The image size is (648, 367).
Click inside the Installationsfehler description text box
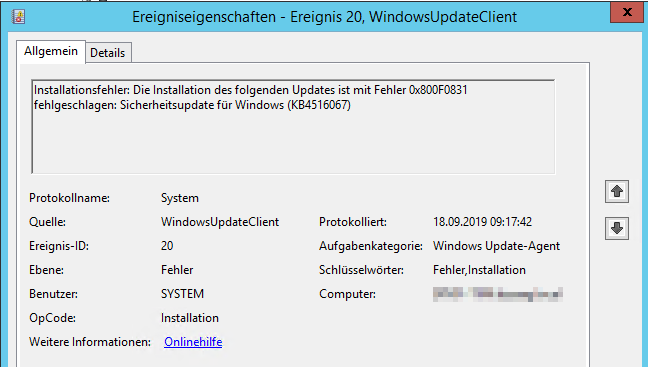[x=293, y=126]
